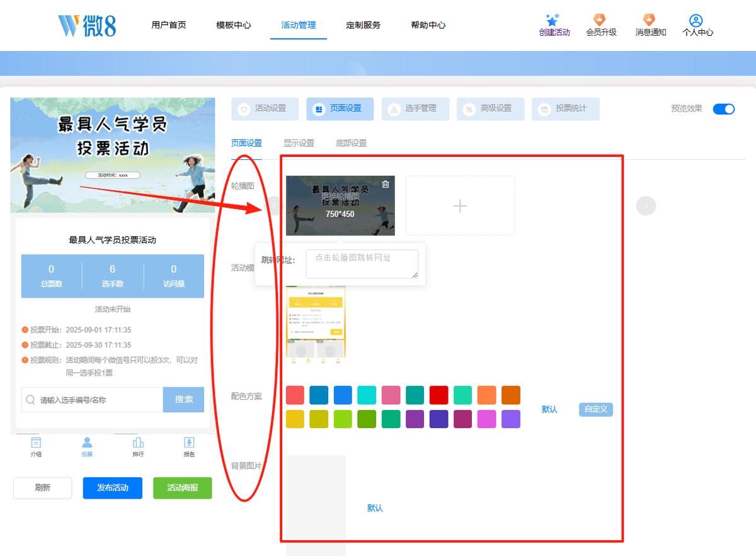The image size is (756, 556).
Task: Click the carousel's right arrow button
Action: 646,205
